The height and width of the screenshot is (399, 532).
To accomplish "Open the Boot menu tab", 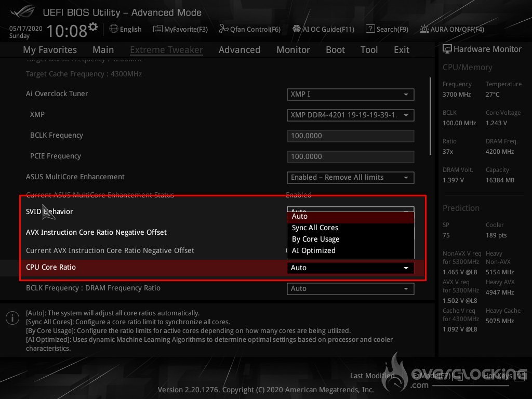I will [335, 49].
